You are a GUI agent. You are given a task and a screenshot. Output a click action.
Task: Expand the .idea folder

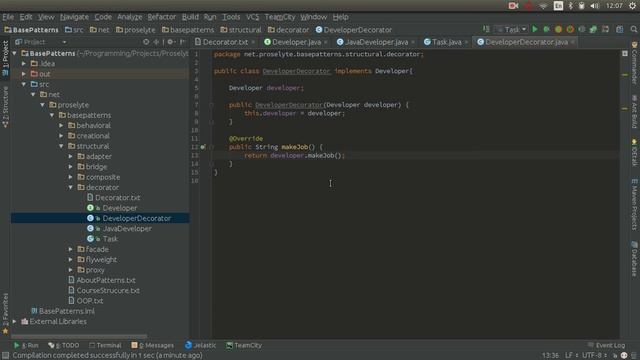click(x=24, y=64)
